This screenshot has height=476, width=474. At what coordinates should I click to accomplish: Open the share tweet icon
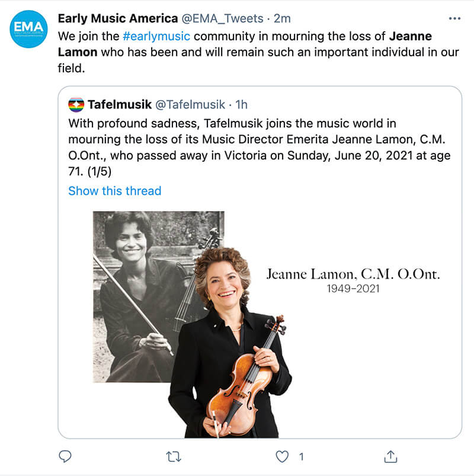tap(390, 456)
